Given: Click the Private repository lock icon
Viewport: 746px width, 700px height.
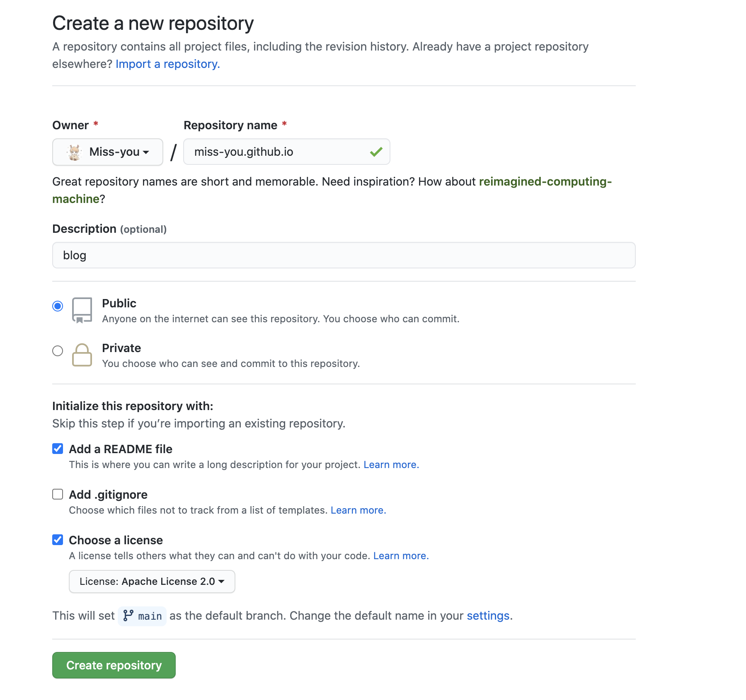Looking at the screenshot, I should [82, 355].
